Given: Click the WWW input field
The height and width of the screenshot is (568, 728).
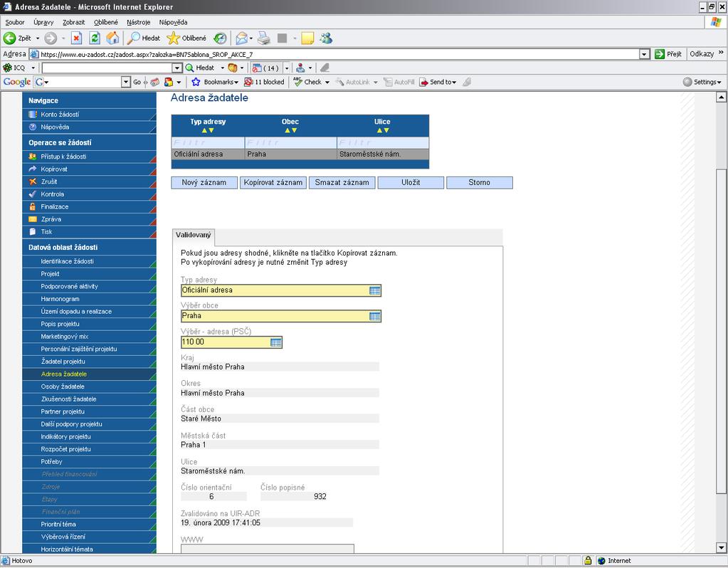Looking at the screenshot, I should pyautogui.click(x=268, y=549).
